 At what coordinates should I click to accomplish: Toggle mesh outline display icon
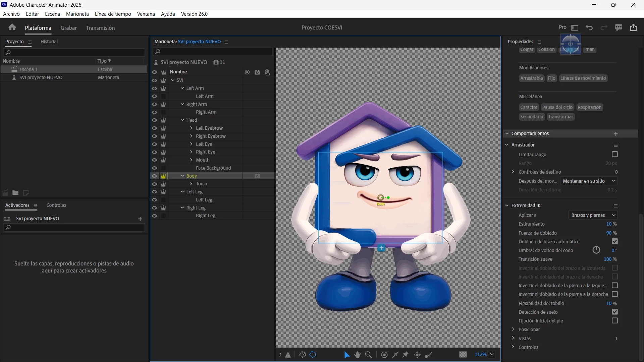(302, 355)
